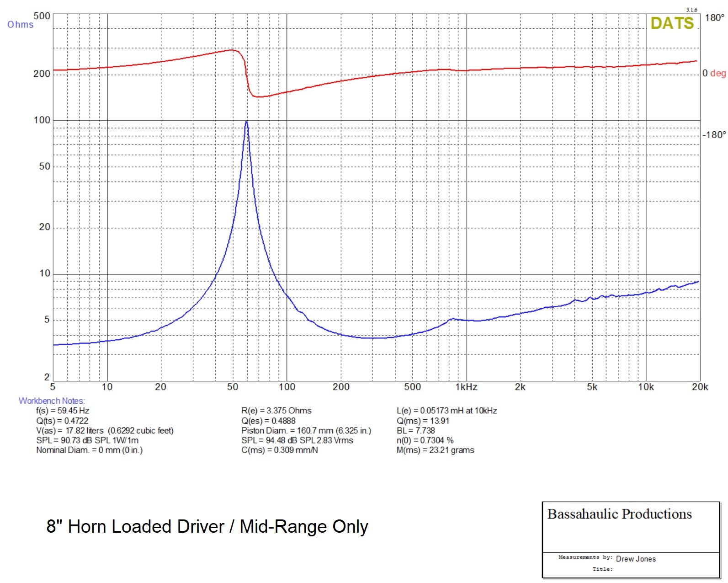Image resolution: width=728 pixels, height=583 pixels.
Task: Select the f(s) = 59.45 Hz value
Action: [63, 411]
